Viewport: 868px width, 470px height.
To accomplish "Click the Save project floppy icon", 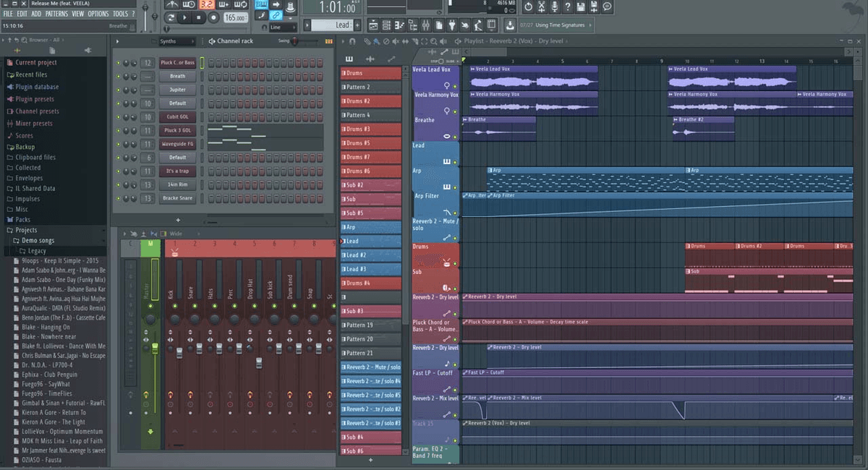I will pyautogui.click(x=582, y=7).
